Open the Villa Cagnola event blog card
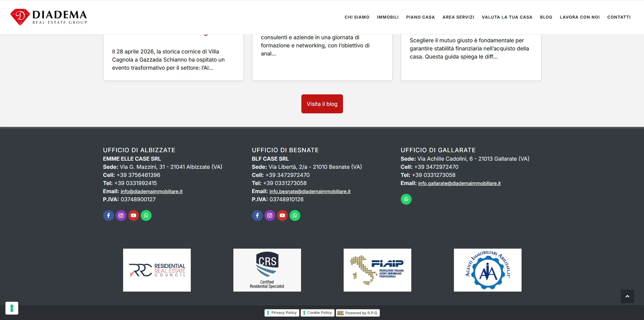The height and width of the screenshot is (320, 644). [174, 58]
